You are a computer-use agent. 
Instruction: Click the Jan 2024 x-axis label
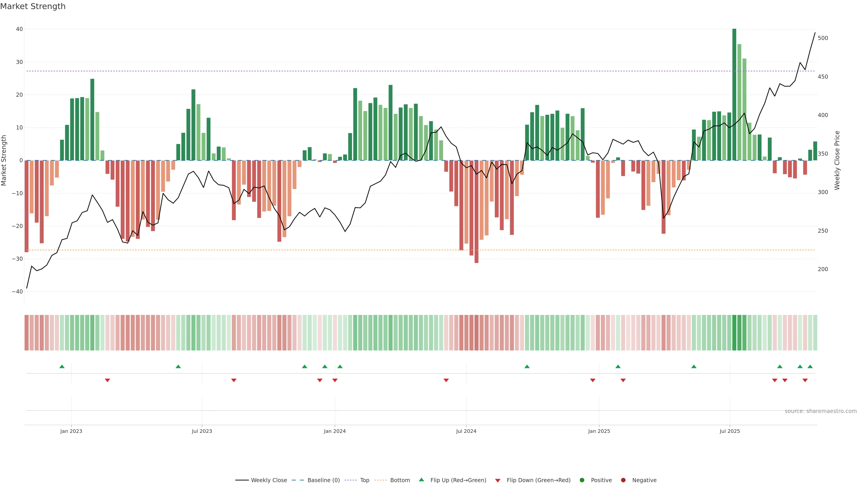point(335,431)
